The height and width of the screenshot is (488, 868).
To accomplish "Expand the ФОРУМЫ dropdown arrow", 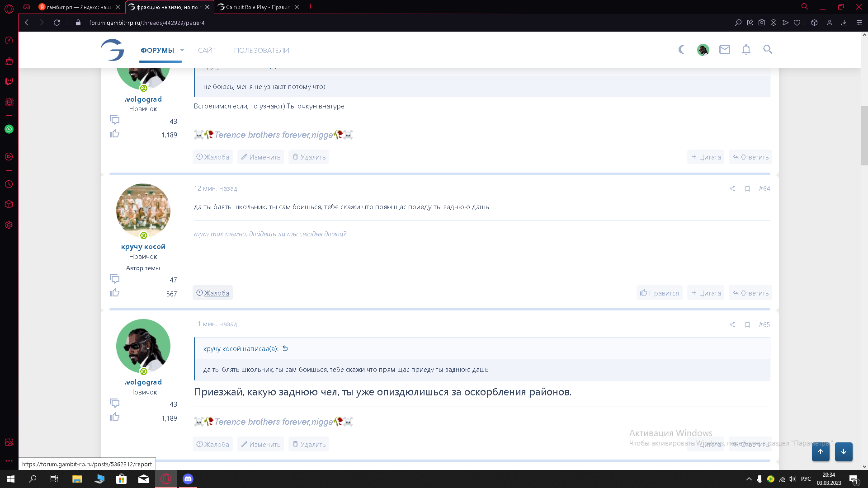I will 182,51.
